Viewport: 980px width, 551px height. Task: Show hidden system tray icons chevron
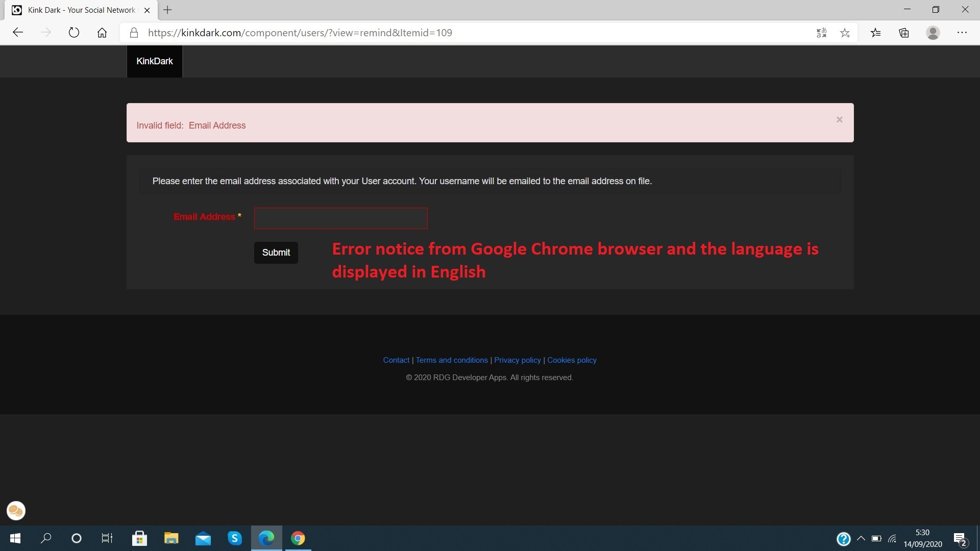(x=861, y=538)
